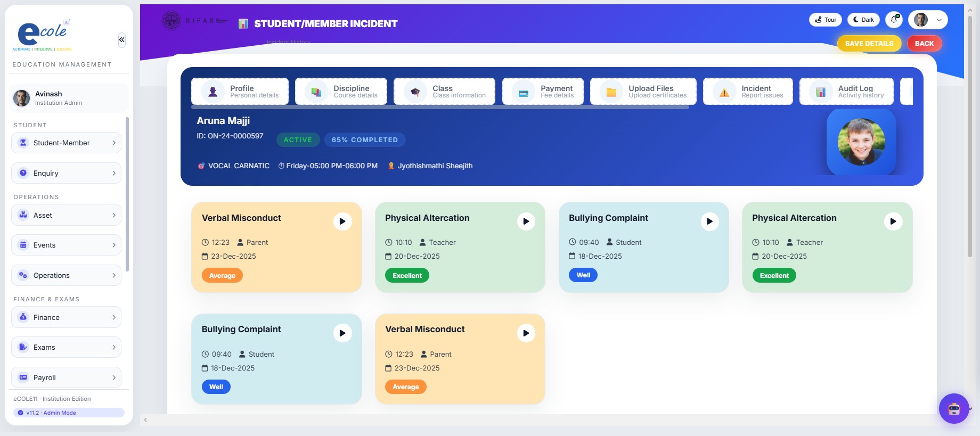The width and height of the screenshot is (980, 436).
Task: Click the eCole logo
Action: pyautogui.click(x=43, y=35)
